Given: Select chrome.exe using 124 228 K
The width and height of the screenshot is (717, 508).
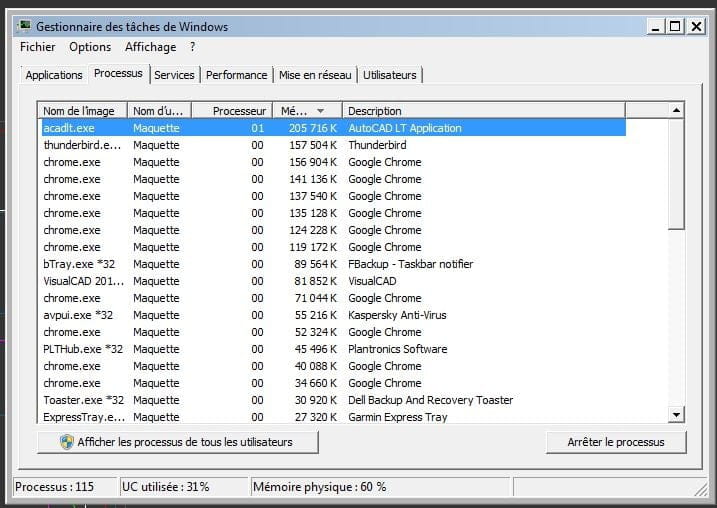Looking at the screenshot, I should point(334,230).
